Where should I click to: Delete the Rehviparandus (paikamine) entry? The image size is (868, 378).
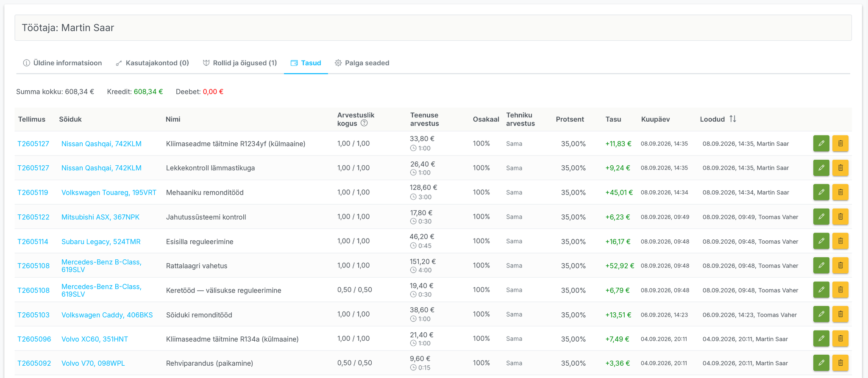click(840, 363)
